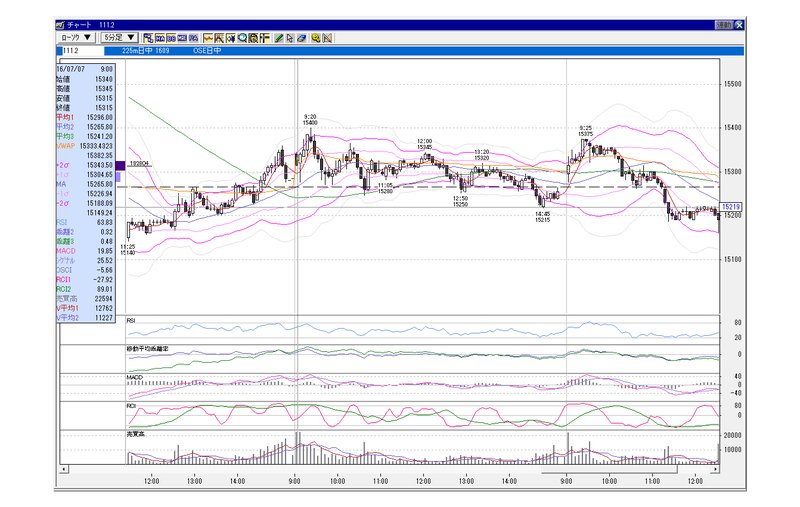Click the icon left of the pencil
The image size is (800, 507).
tap(264, 38)
